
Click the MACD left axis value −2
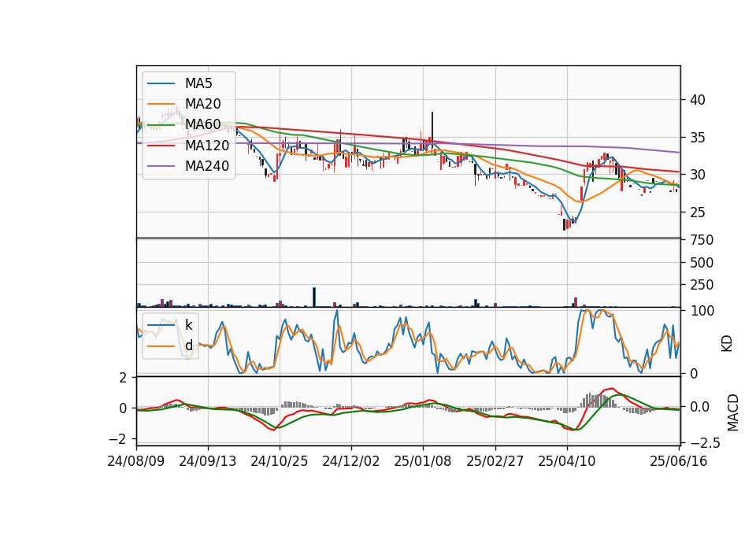point(118,439)
